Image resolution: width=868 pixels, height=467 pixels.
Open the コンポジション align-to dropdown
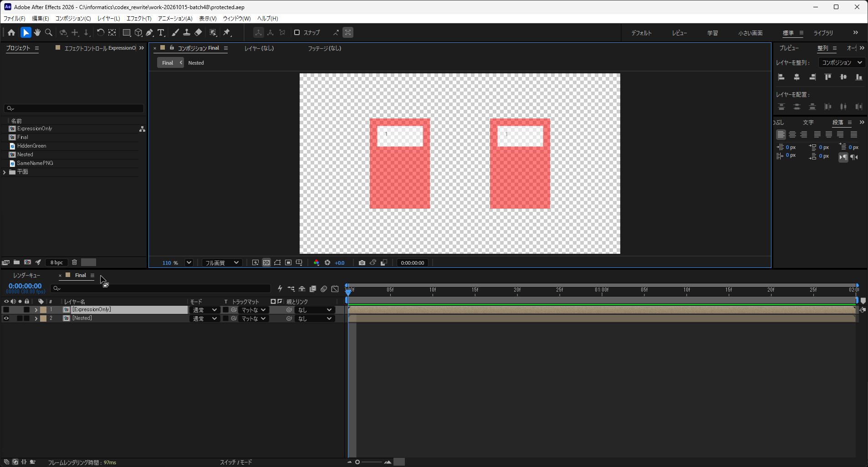(x=842, y=62)
